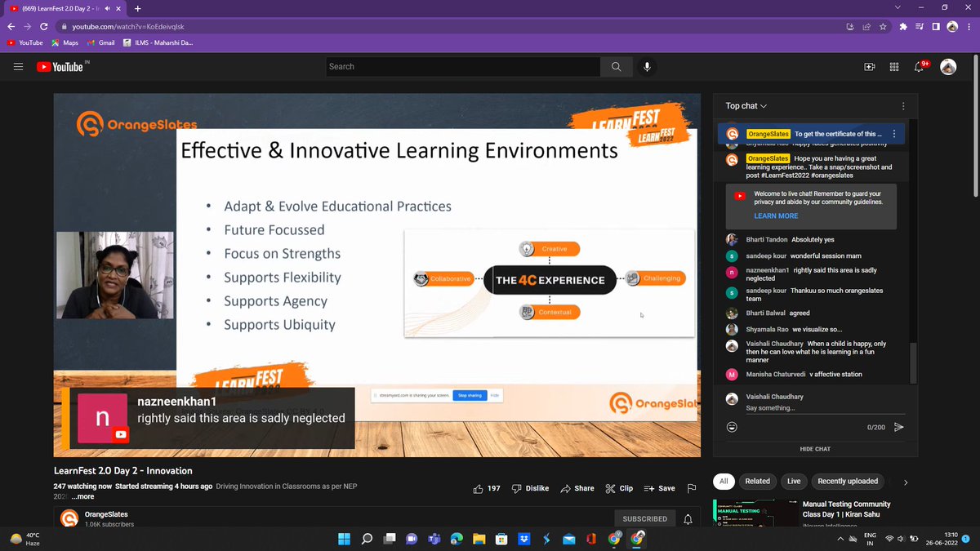980x551 pixels.
Task: Report the video using the flag icon
Action: pos(691,487)
